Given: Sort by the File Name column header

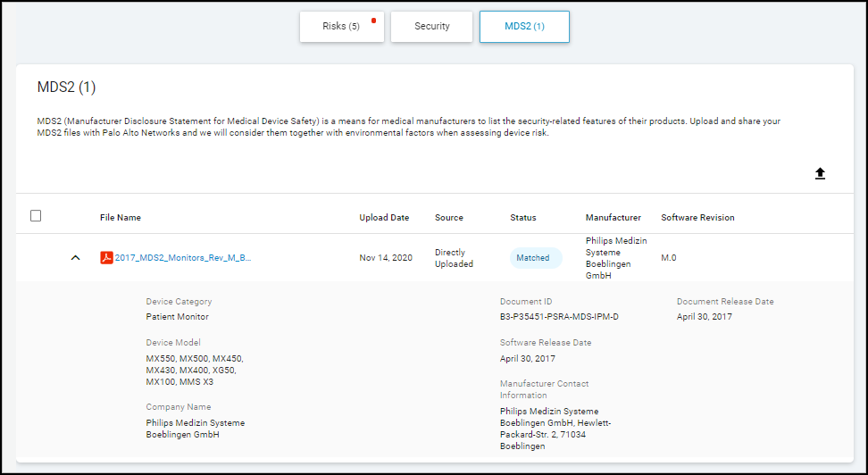Looking at the screenshot, I should click(x=120, y=218).
